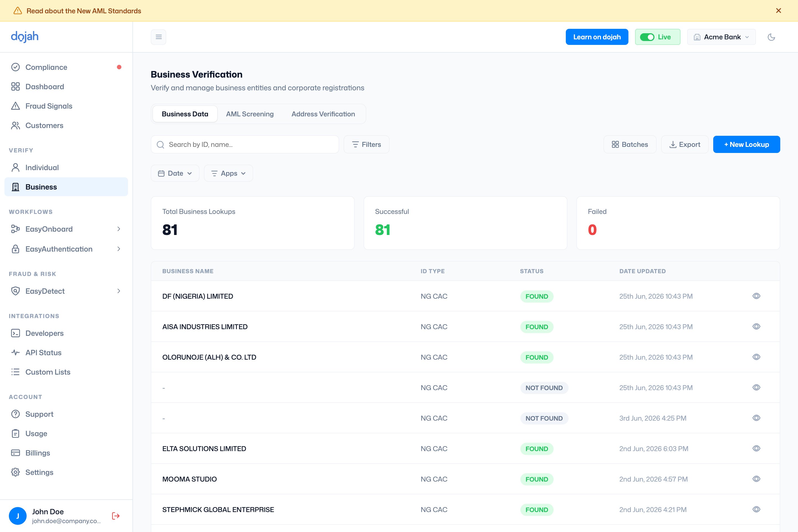
Task: Open Custom Lists page
Action: coord(66,372)
